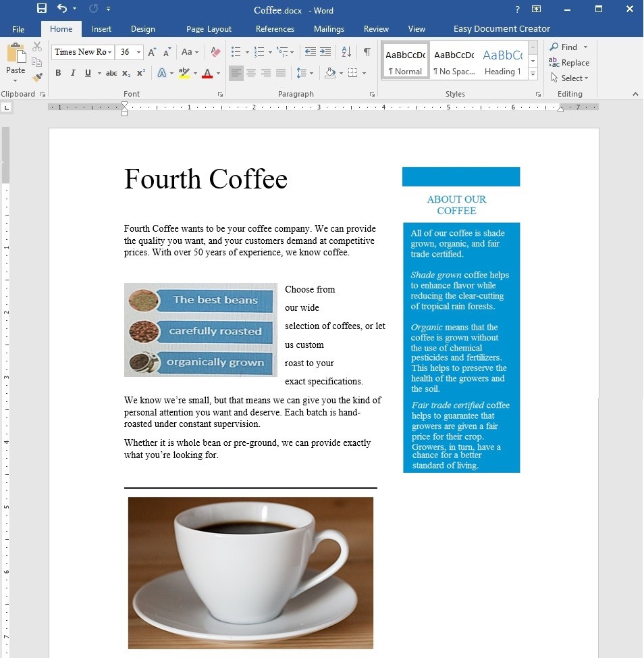The width and height of the screenshot is (644, 658).
Task: Switch to the Design tab
Action: 143,29
